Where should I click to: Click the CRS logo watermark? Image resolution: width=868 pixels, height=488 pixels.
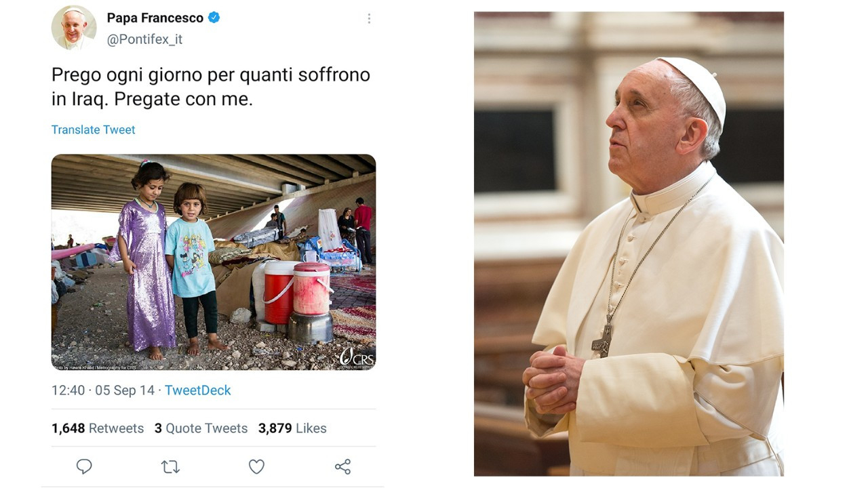click(x=357, y=357)
